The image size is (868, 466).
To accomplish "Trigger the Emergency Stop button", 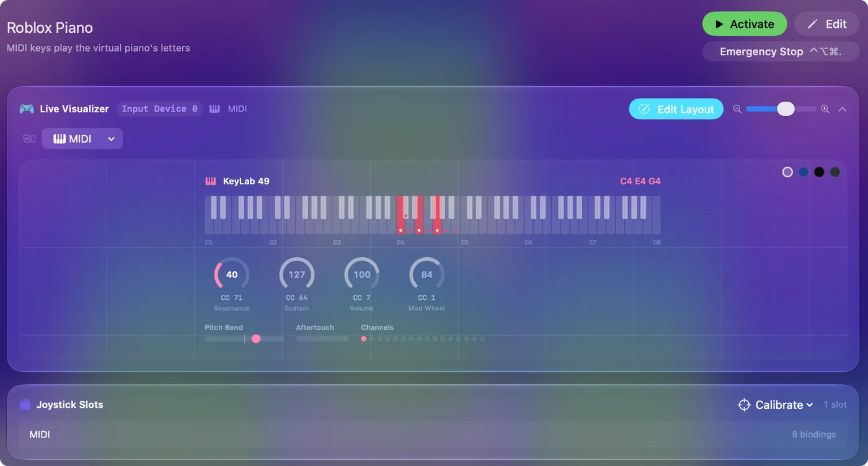I will pos(781,51).
